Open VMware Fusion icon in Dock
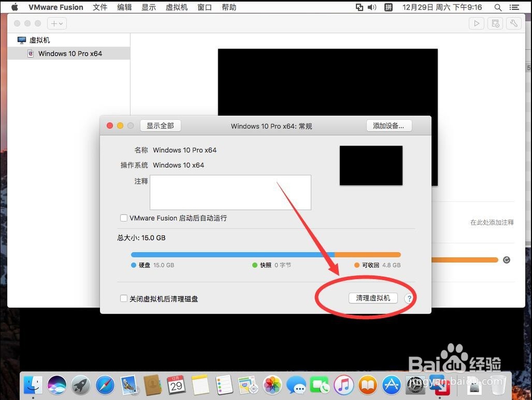532x400 pixels. click(x=440, y=385)
